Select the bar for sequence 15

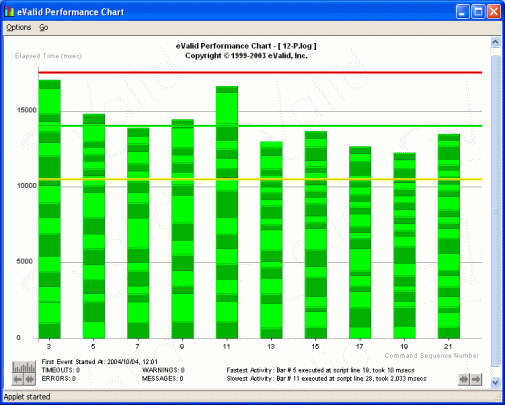(x=315, y=235)
